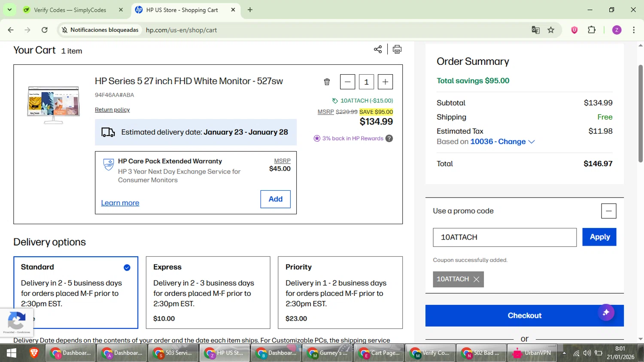This screenshot has height=362, width=644.
Task: Click the reCAPTCHA badge
Action: [17, 322]
